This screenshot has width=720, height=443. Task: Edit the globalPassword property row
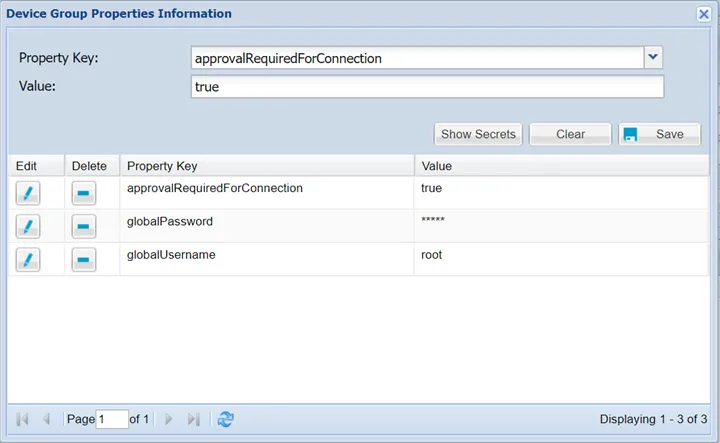tap(28, 226)
